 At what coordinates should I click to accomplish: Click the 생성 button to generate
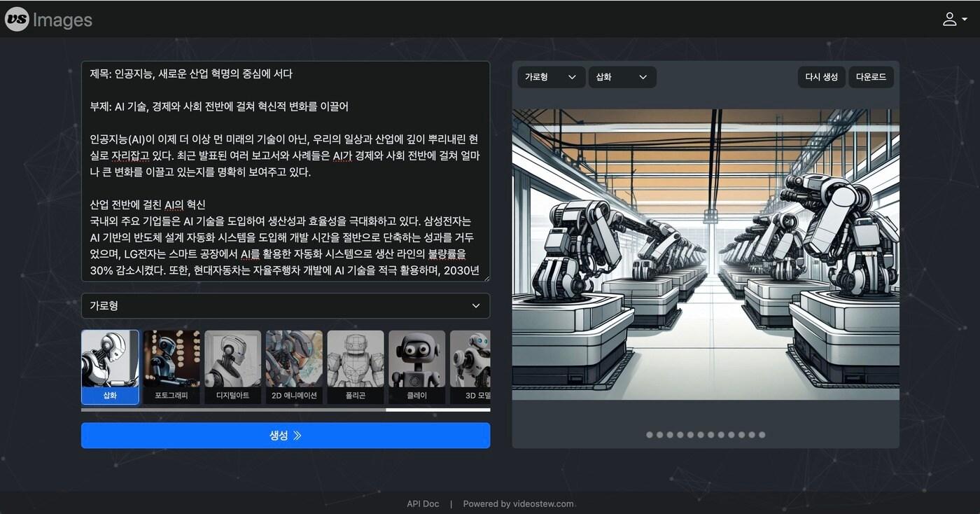click(x=286, y=435)
